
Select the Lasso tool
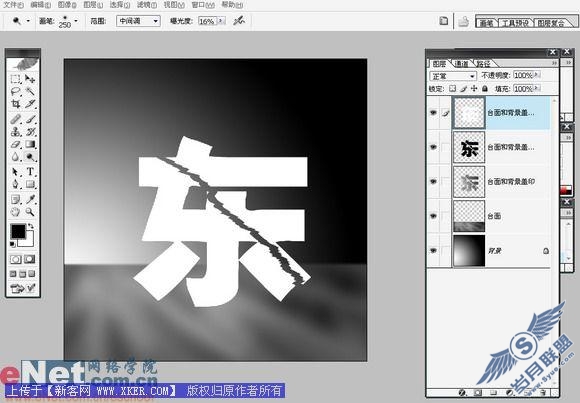pos(15,91)
